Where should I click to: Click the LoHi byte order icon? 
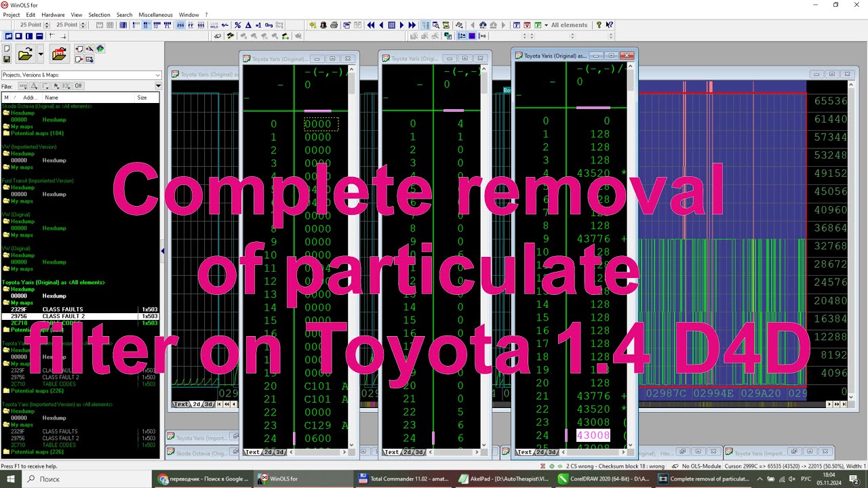click(x=214, y=25)
